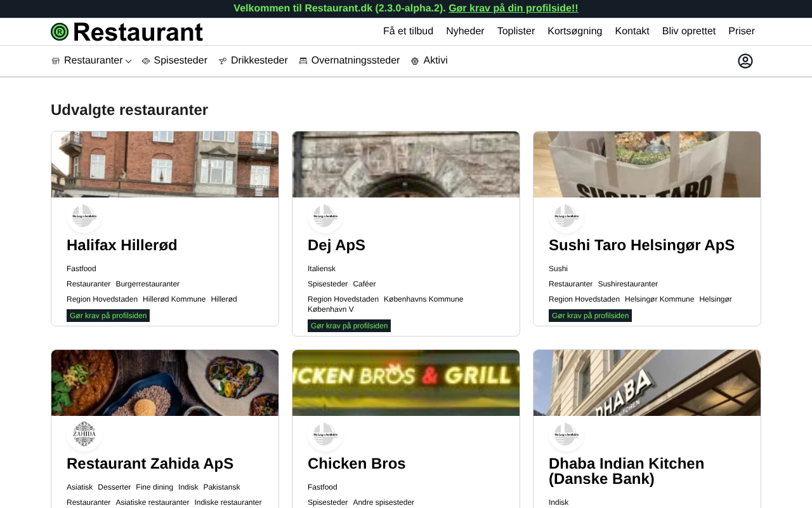Open Sushi Taro Helsingør ApS title
The height and width of the screenshot is (508, 812).
point(641,245)
